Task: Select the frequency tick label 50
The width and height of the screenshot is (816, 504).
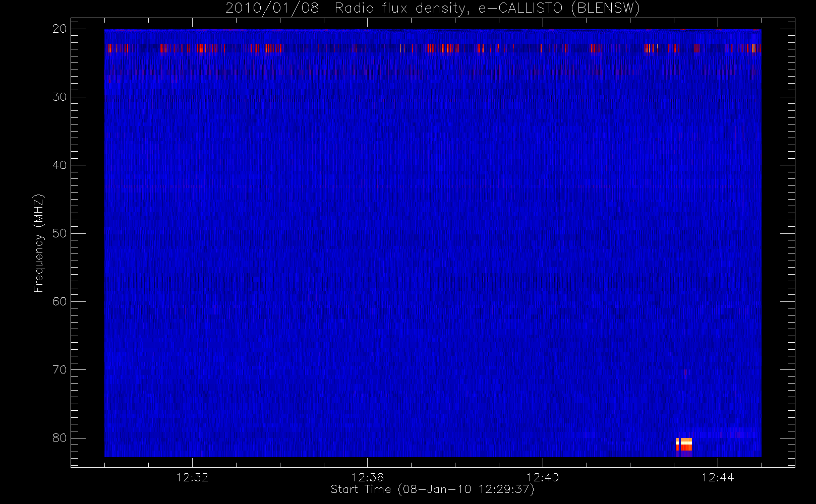Action: [60, 233]
